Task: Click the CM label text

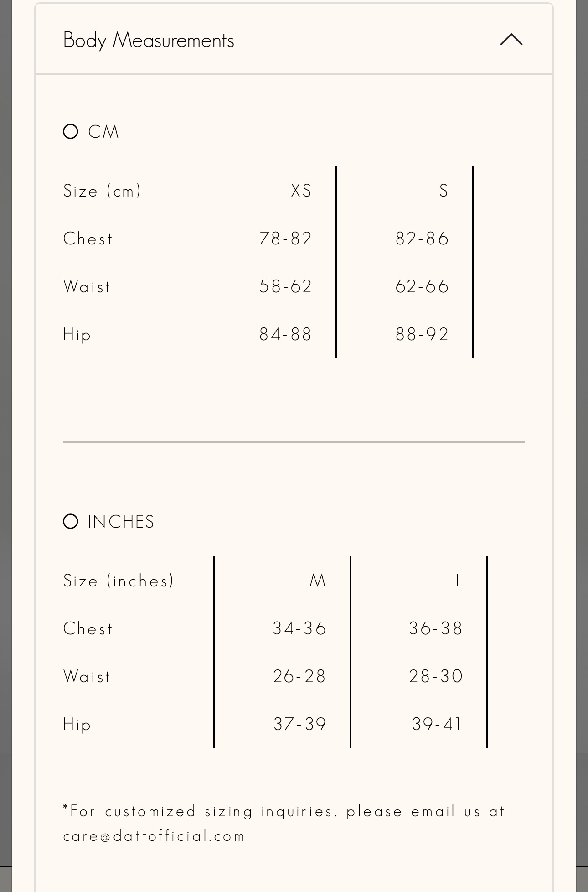Action: pyautogui.click(x=103, y=132)
